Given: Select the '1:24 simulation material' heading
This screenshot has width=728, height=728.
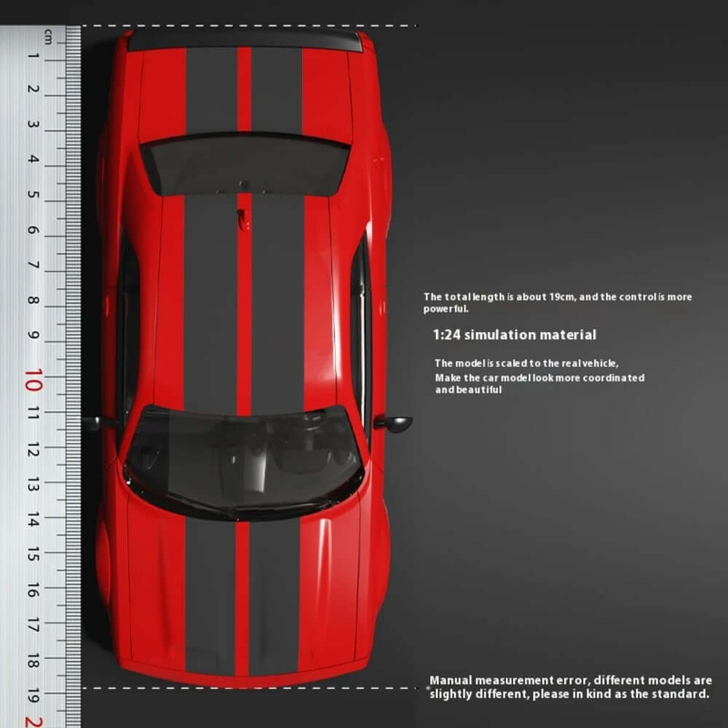Looking at the screenshot, I should [x=514, y=335].
